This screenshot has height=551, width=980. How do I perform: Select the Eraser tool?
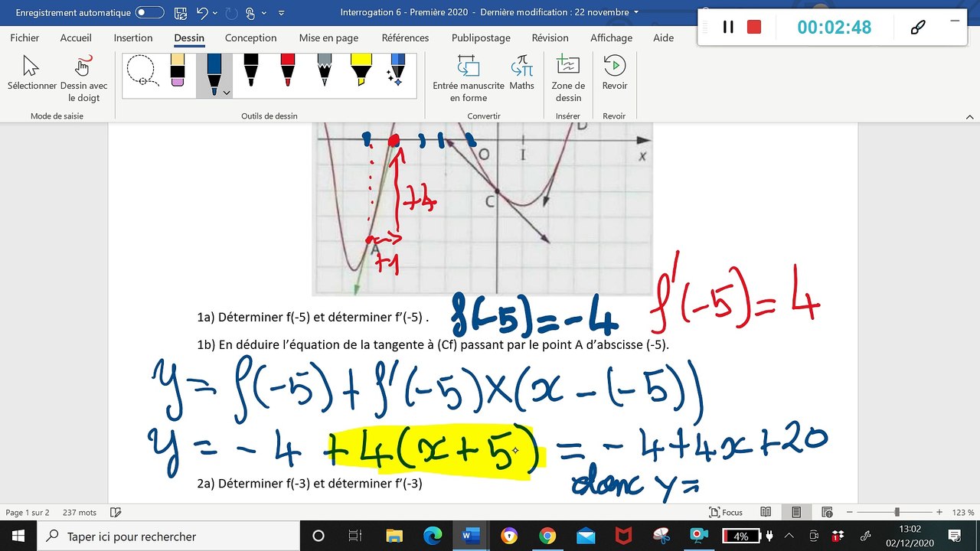coord(178,70)
